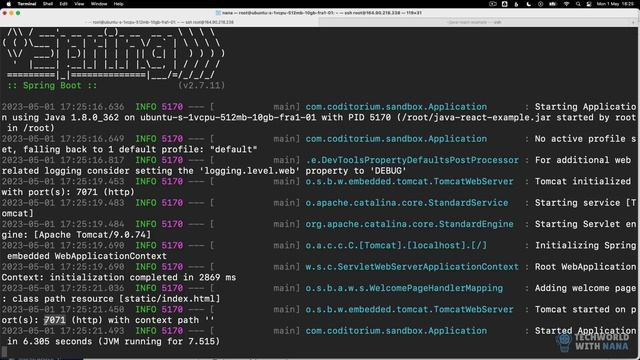Click the ':: Spring Boot ::' green label

point(52,85)
